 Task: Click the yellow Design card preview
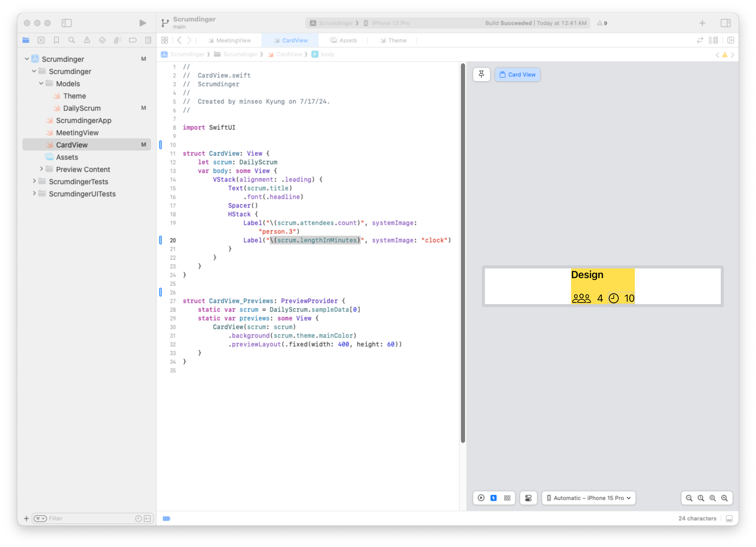(602, 286)
